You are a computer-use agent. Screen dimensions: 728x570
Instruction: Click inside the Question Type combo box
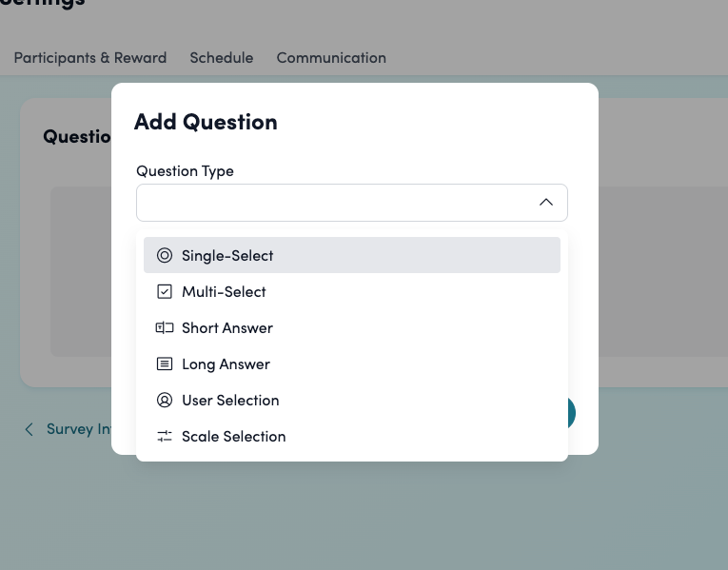click(333, 202)
